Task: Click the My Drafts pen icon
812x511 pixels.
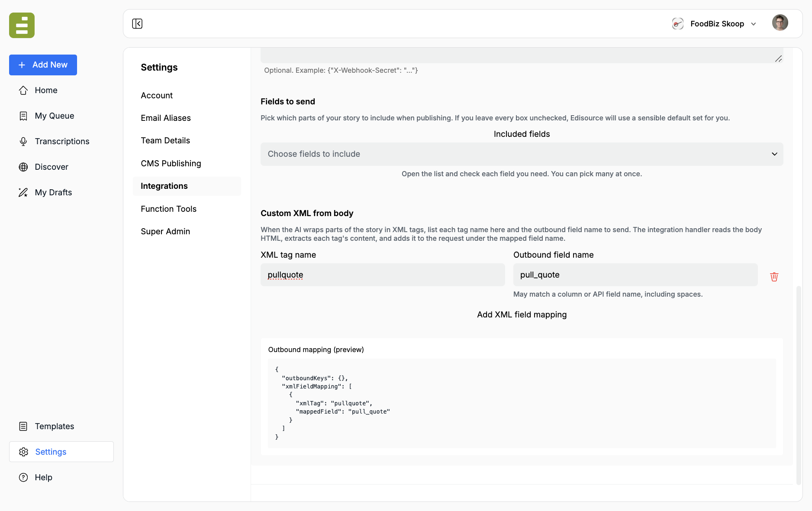Action: 23,192
